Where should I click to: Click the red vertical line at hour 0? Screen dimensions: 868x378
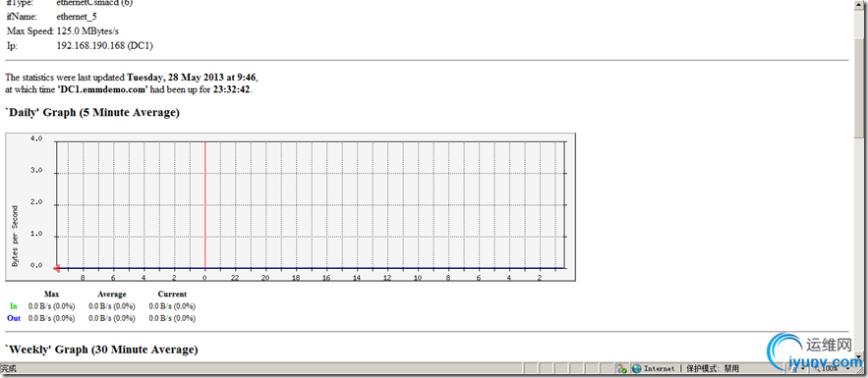point(205,204)
